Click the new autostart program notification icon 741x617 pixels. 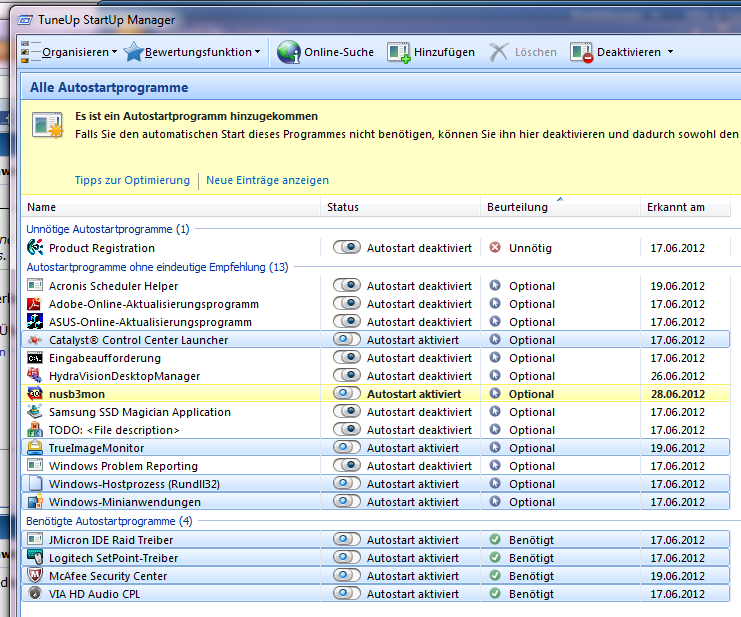(x=48, y=126)
